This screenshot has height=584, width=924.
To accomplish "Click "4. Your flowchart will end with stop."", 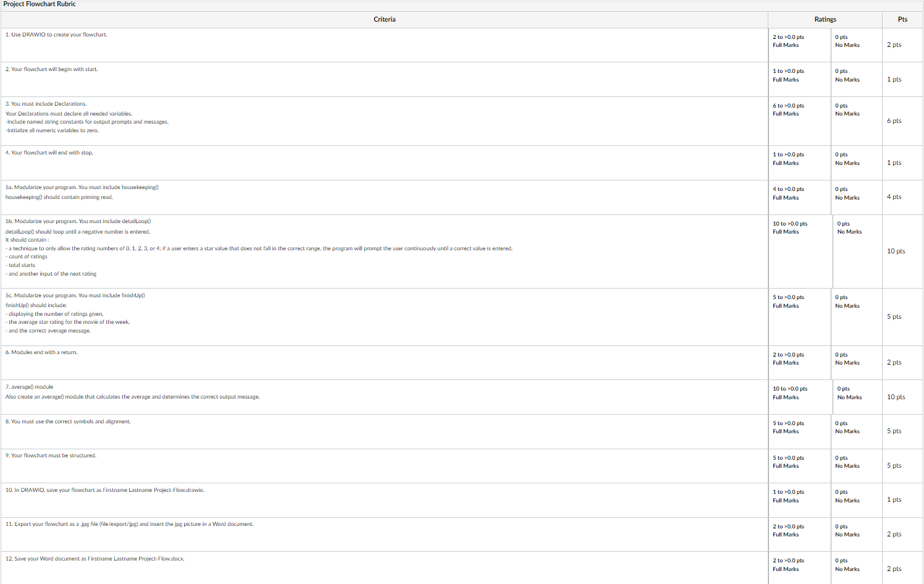I will point(49,153).
